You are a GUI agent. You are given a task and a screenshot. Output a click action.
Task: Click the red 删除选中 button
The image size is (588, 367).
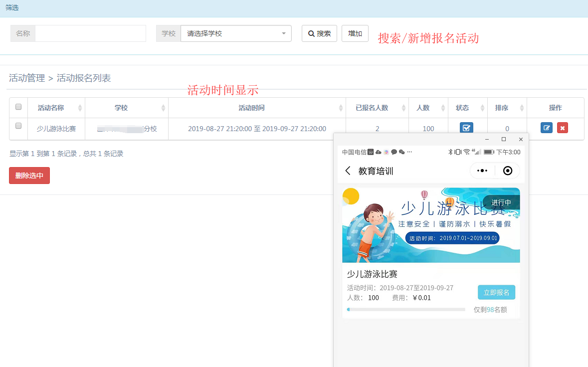click(29, 176)
